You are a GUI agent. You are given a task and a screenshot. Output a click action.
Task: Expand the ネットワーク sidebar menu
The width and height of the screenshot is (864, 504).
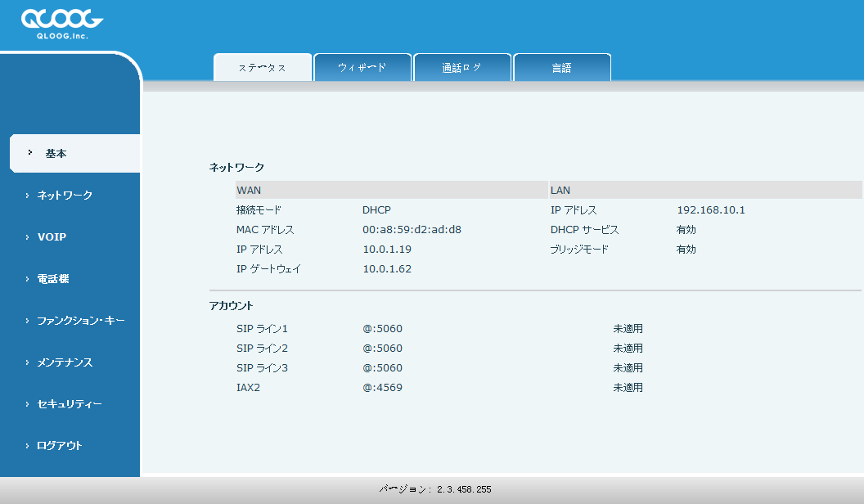[x=65, y=196]
